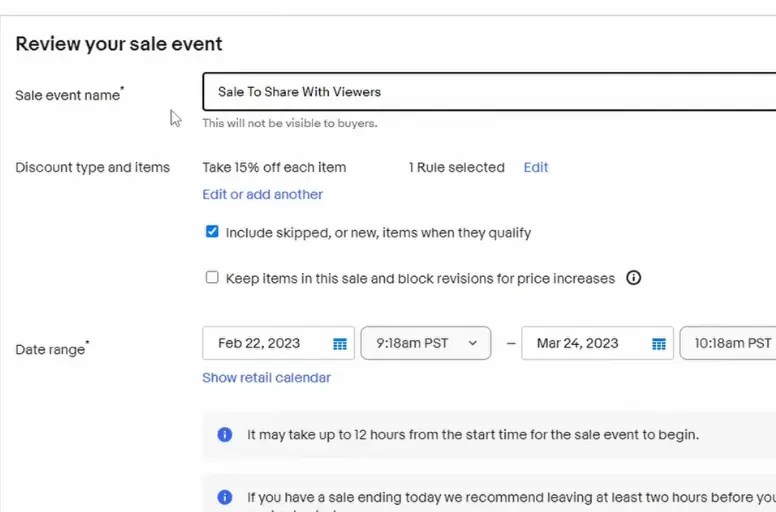Click the Discount type and items label
Viewport: 776px width, 512px height.
pos(93,168)
